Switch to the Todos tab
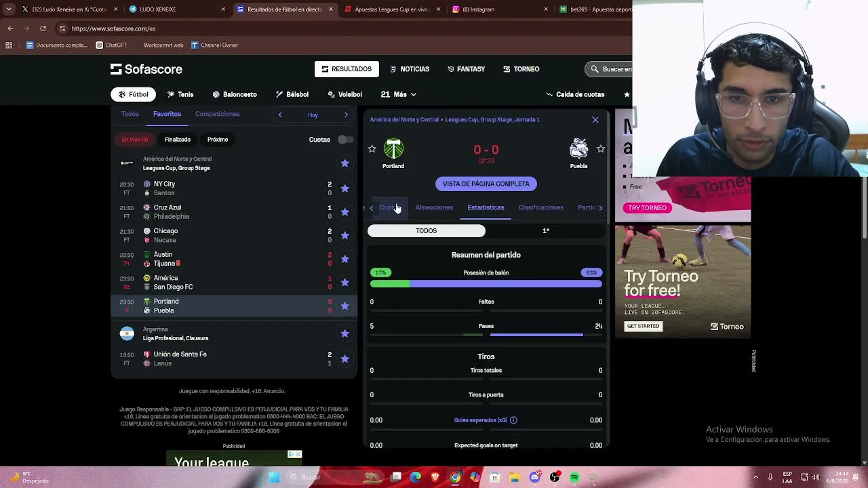The height and width of the screenshot is (488, 868). click(130, 114)
